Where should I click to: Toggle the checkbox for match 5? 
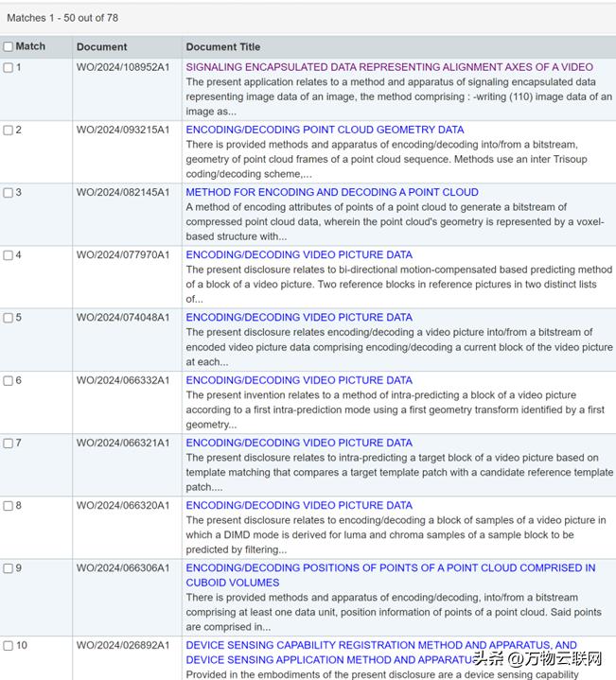(9, 318)
